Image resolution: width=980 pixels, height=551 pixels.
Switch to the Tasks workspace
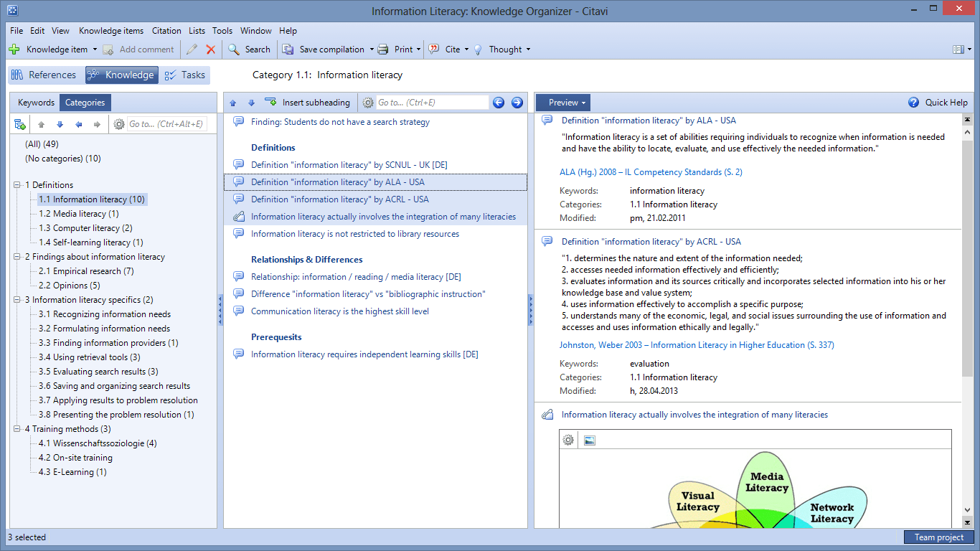pos(185,75)
